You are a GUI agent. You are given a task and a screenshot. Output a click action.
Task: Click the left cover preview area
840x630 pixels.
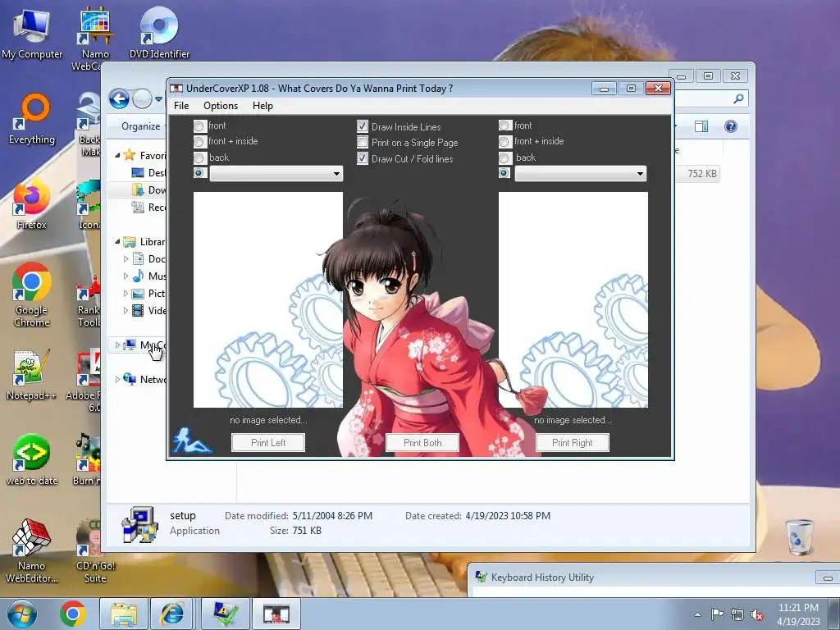point(268,299)
